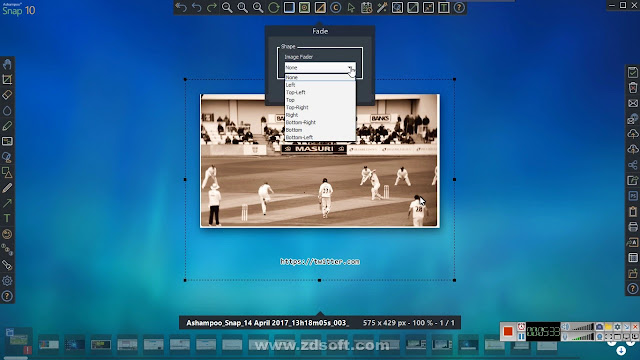Click the top toolbar text T icon
Image resolution: width=640 pixels, height=360 pixels.
444,7
